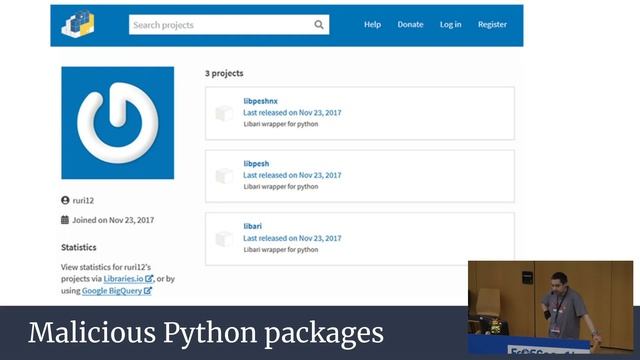Click the magnifier search icon
This screenshot has height=360, width=640.
coord(319,25)
